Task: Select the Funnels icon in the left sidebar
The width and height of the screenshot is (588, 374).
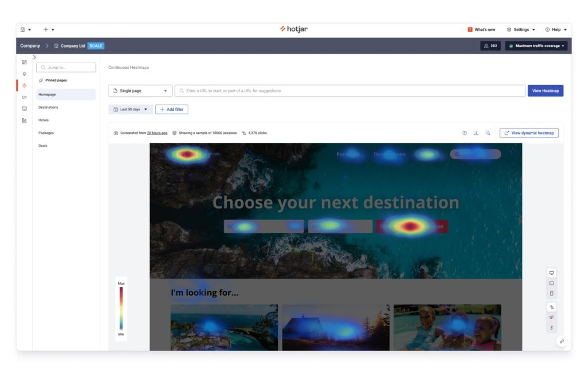Action: [24, 120]
